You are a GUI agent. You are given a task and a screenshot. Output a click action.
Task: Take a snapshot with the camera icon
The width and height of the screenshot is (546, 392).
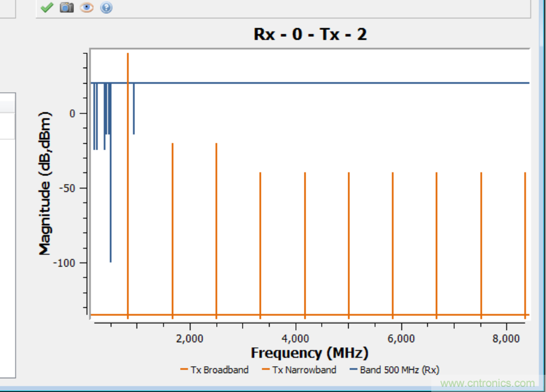pos(67,7)
